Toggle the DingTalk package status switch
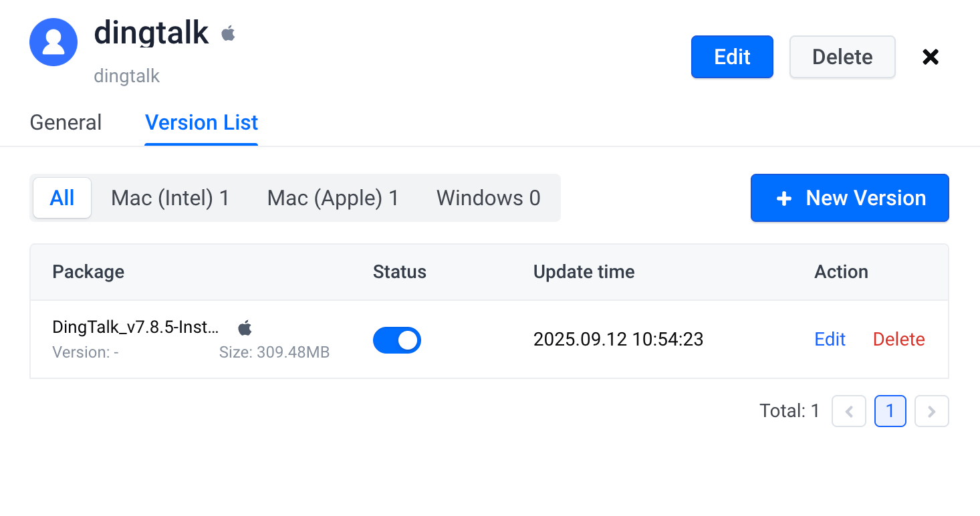Viewport: 980px width, 516px height. tap(397, 340)
